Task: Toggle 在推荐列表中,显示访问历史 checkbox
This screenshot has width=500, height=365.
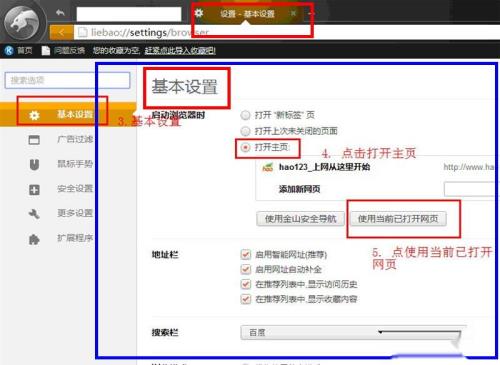Action: coord(246,284)
